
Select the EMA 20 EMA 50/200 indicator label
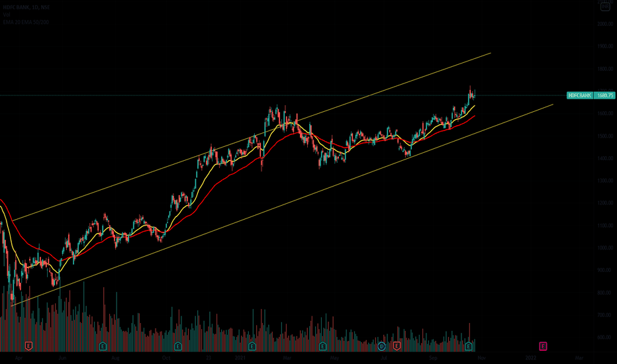[26, 22]
